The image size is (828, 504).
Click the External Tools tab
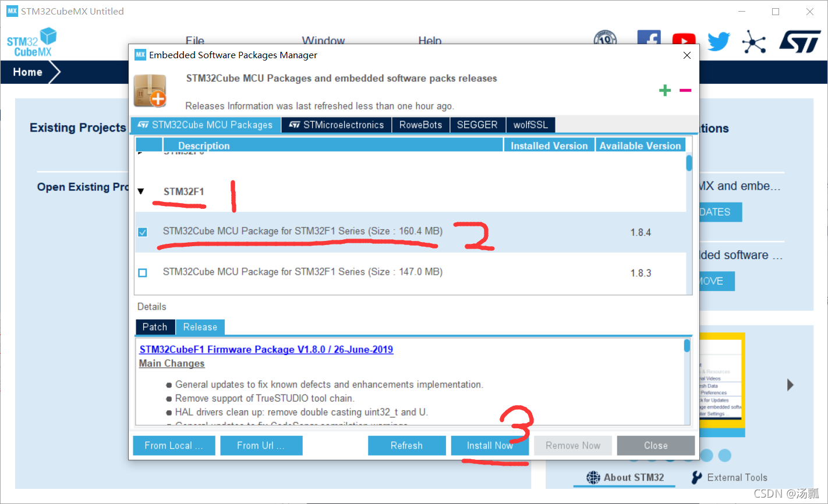click(x=729, y=478)
